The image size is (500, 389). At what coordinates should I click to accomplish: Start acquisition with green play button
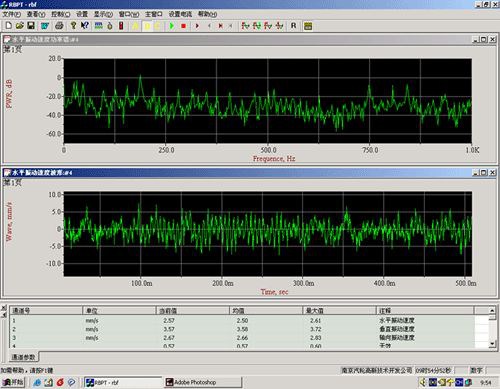[172, 26]
